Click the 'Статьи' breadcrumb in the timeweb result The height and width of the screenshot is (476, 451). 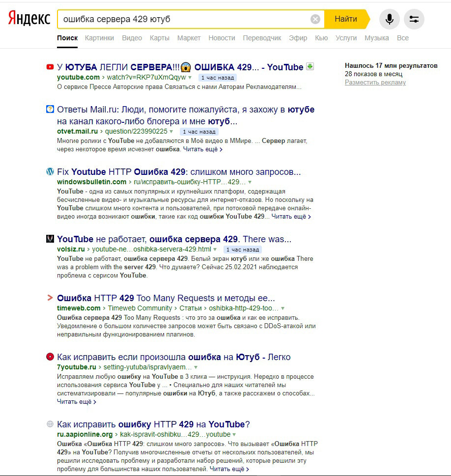pyautogui.click(x=191, y=308)
